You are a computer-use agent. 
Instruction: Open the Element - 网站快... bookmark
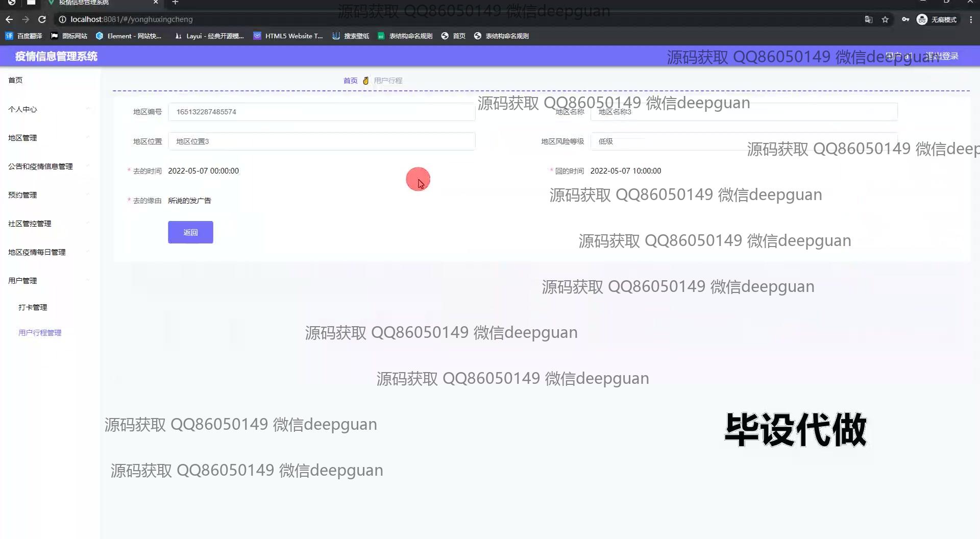pyautogui.click(x=129, y=36)
